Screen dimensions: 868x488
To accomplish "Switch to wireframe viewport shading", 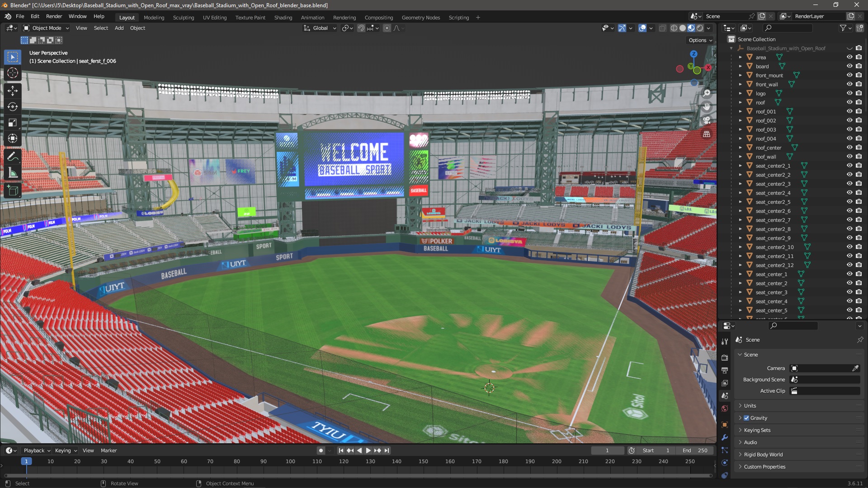I will [x=674, y=28].
